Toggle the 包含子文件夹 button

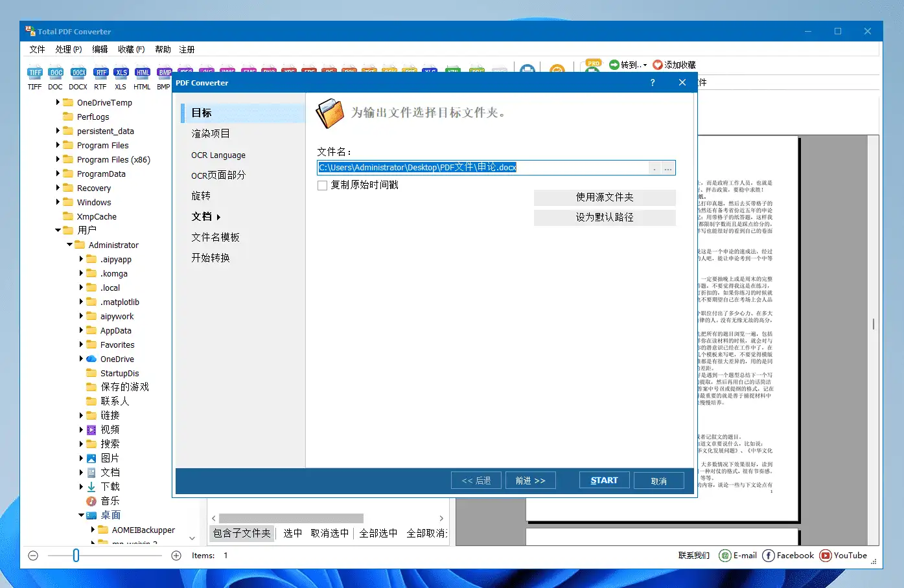(x=242, y=533)
